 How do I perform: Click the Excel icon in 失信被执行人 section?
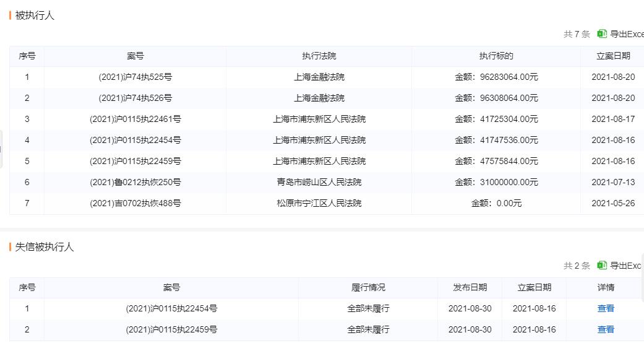coord(602,265)
